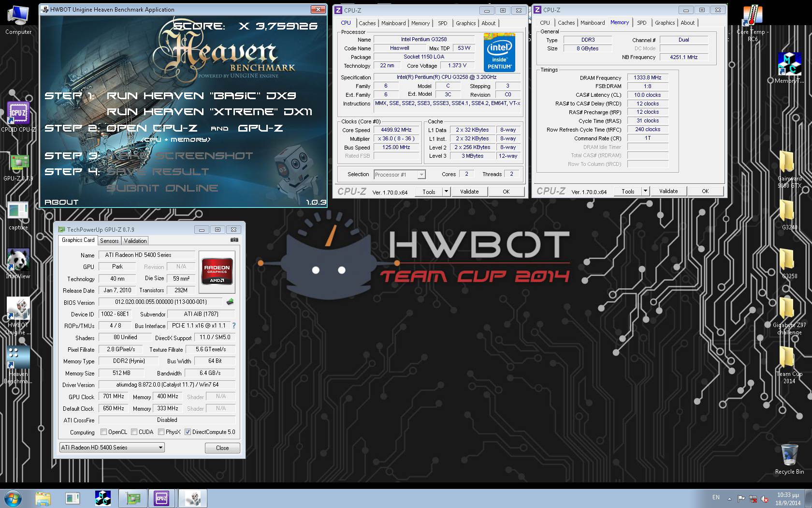Open the Team Cup 2014 folder
The height and width of the screenshot is (508, 812).
[x=789, y=365]
